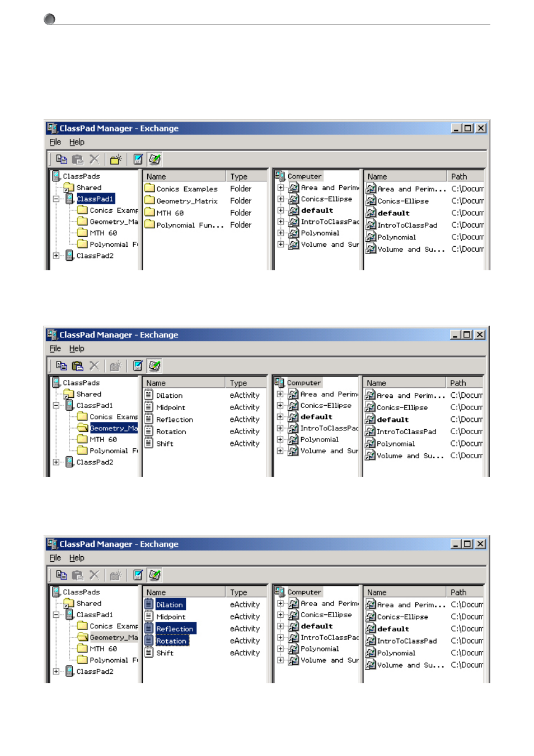The image size is (534, 756).
Task: Select the Midpoint eActivity icon in the middle window
Action: [x=149, y=407]
